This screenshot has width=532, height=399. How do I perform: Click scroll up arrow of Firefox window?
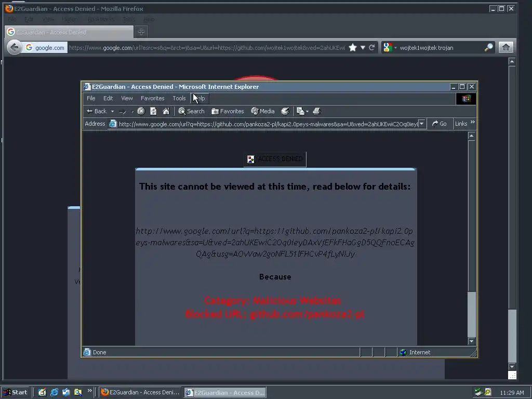512,61
